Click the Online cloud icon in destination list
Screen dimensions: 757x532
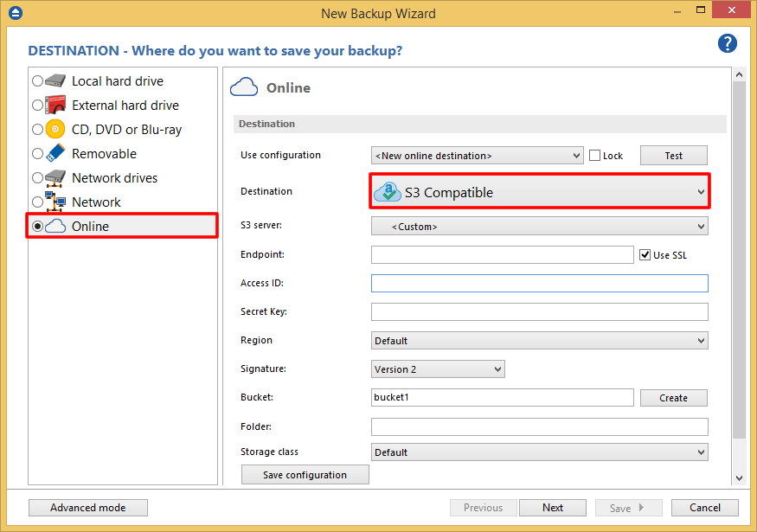(55, 226)
